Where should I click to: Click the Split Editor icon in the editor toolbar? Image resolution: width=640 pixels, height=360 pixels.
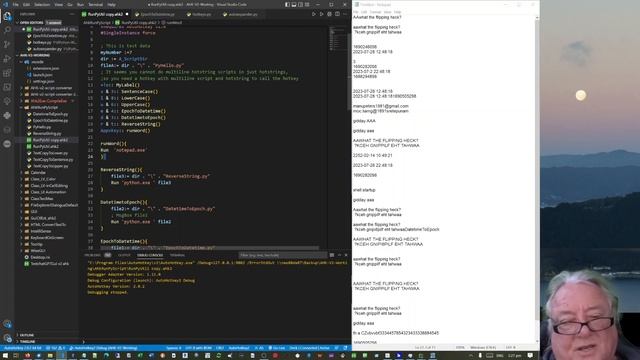(x=338, y=14)
